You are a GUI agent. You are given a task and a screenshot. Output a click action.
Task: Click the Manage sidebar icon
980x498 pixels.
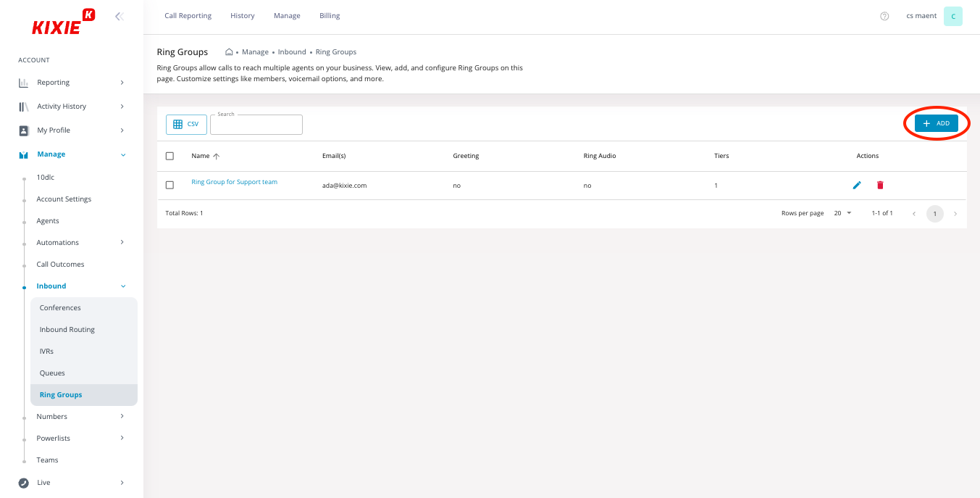tap(23, 154)
